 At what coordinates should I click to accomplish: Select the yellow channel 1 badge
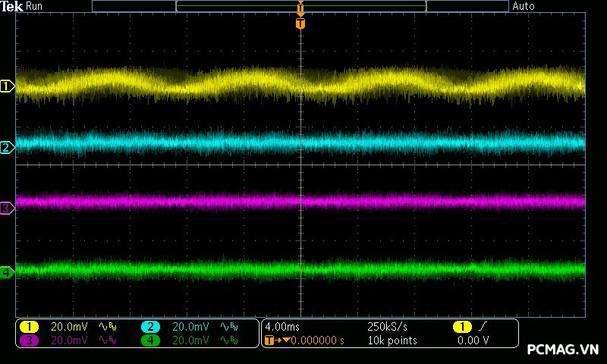[x=29, y=327]
